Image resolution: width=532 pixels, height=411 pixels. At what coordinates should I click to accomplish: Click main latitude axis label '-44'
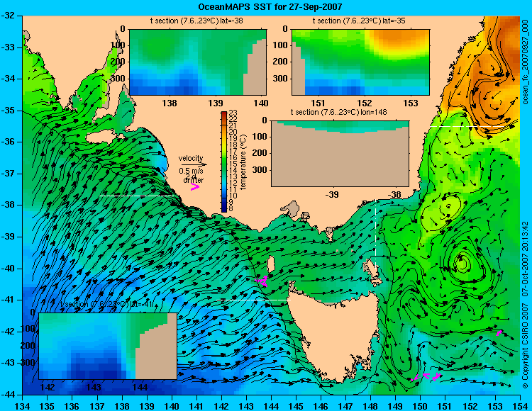pos(8,395)
